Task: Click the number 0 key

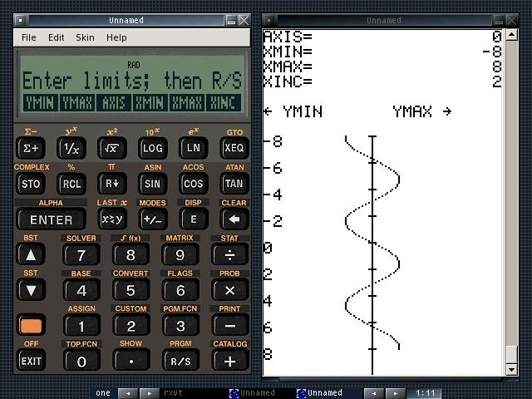Action: click(81, 361)
